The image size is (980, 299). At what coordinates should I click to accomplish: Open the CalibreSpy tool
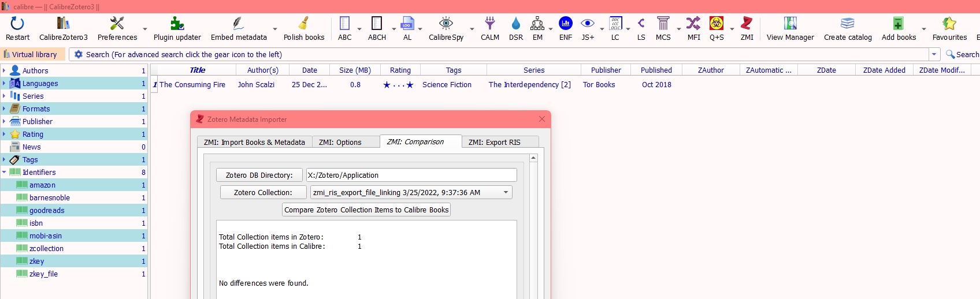coord(446,24)
